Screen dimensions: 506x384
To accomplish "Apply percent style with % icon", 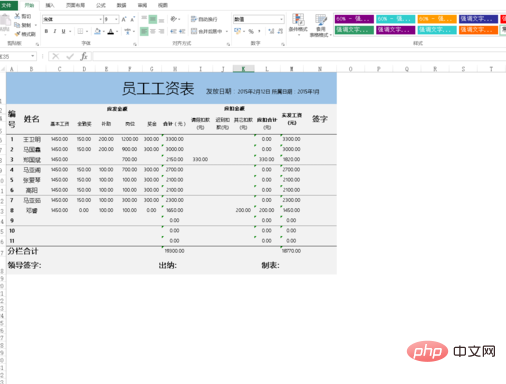I will [x=251, y=31].
